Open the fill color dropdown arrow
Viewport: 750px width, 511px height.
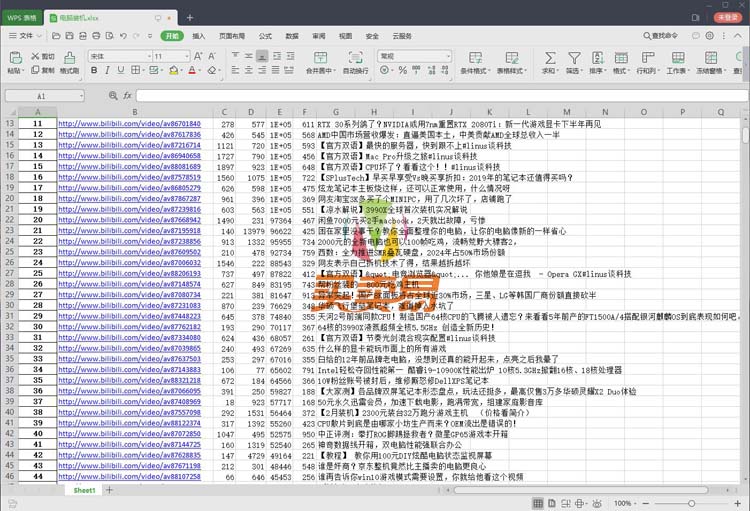tap(182, 71)
